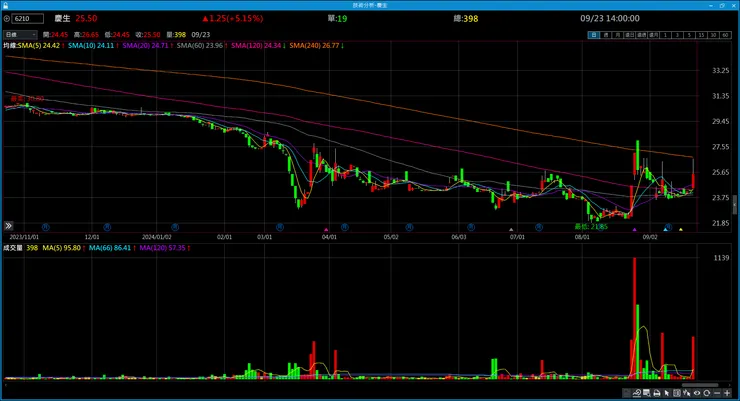The width and height of the screenshot is (740, 401).
Task: Switch to the 1-minute chart button
Action: tap(665, 35)
